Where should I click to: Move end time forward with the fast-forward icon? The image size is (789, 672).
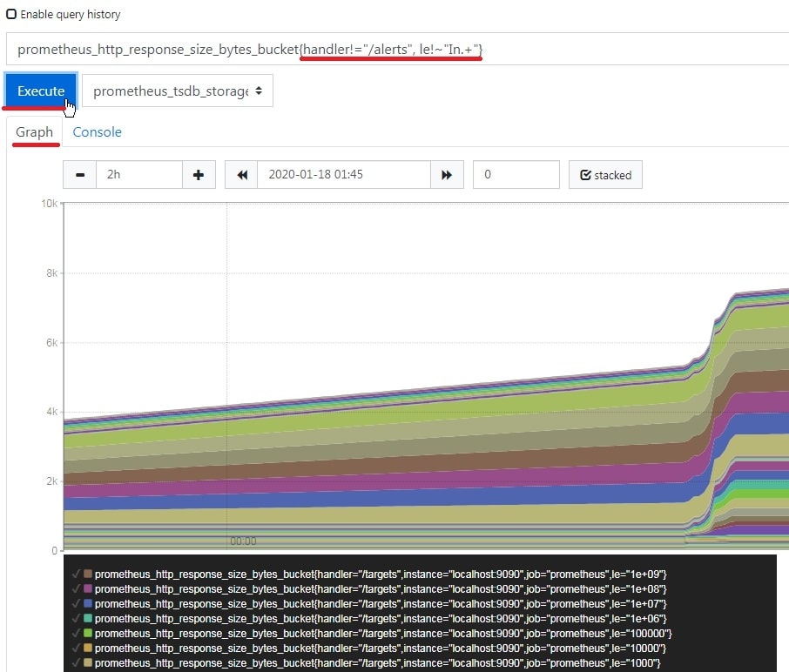pos(447,175)
